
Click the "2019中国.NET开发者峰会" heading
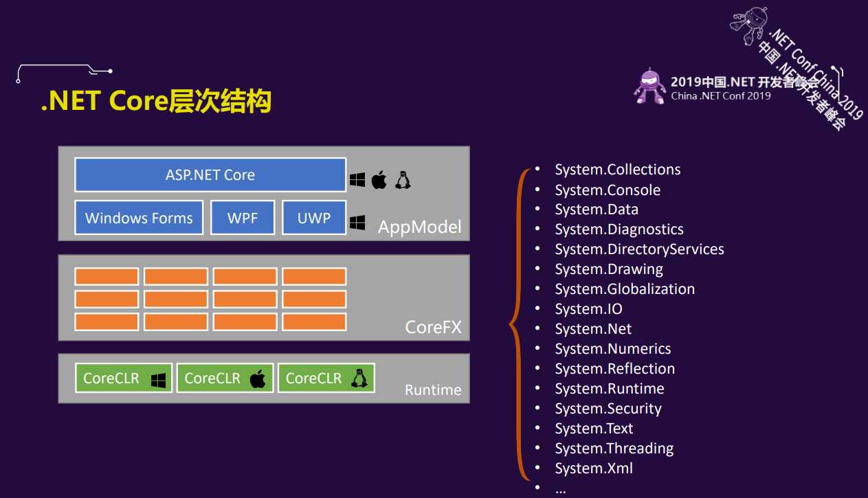click(744, 83)
